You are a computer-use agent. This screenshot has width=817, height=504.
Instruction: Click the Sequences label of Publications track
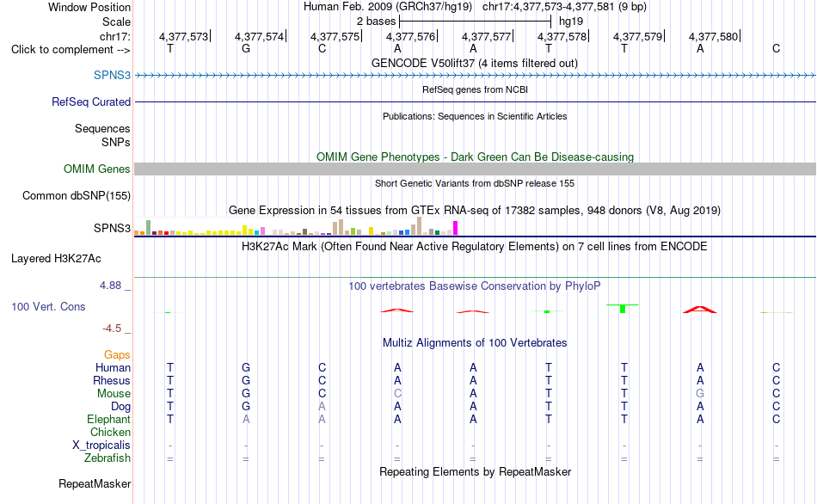click(x=102, y=128)
